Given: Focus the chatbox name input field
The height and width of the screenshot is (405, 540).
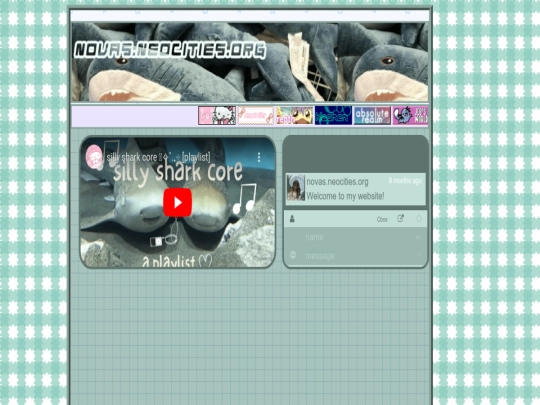Looking at the screenshot, I should tap(358, 237).
